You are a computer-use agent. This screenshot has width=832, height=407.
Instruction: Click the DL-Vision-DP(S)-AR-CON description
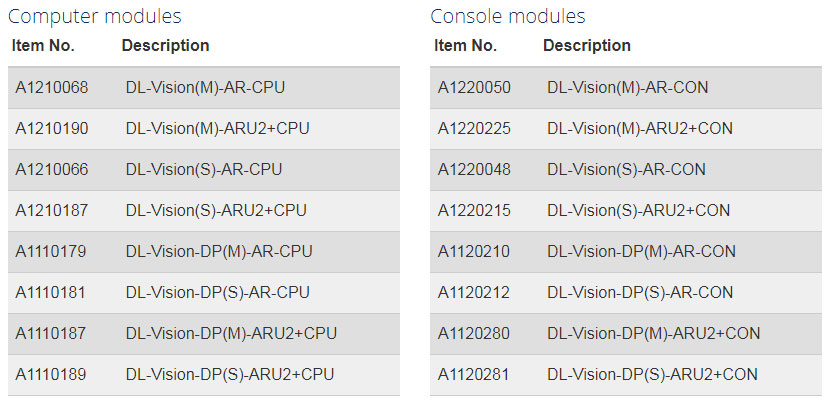(x=640, y=292)
